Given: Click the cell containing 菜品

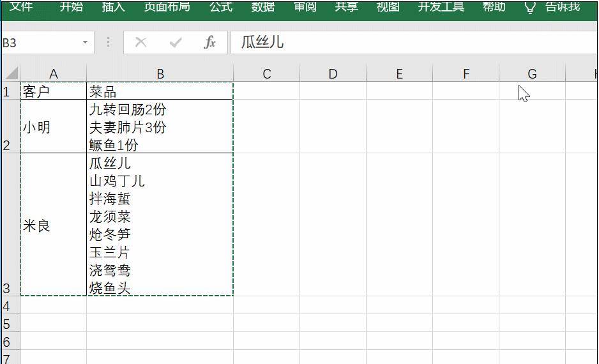Looking at the screenshot, I should pos(160,91).
